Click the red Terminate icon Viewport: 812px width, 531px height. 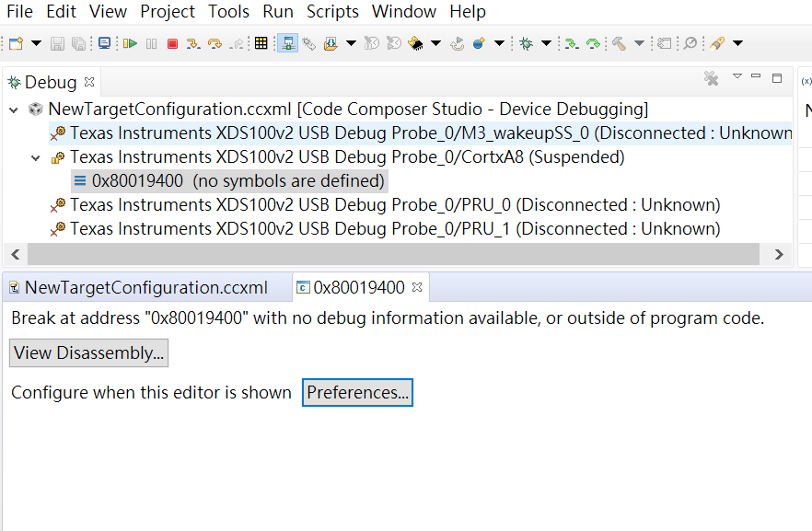(x=172, y=43)
